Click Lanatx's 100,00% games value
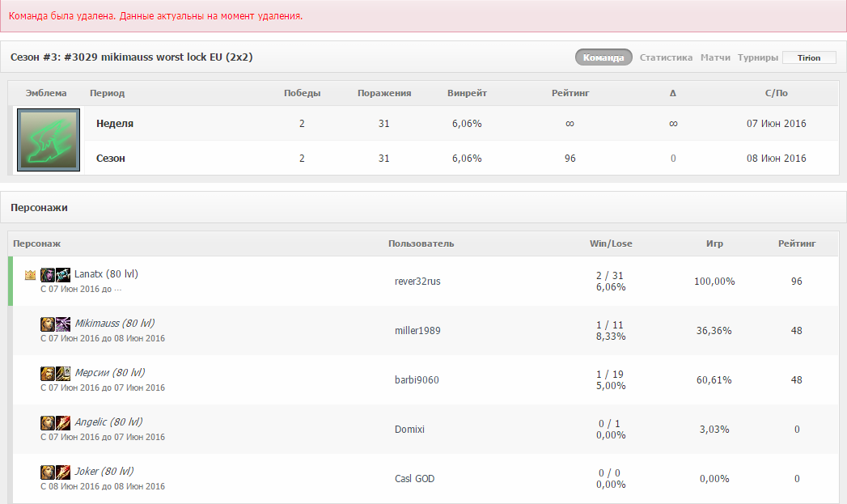 click(714, 281)
